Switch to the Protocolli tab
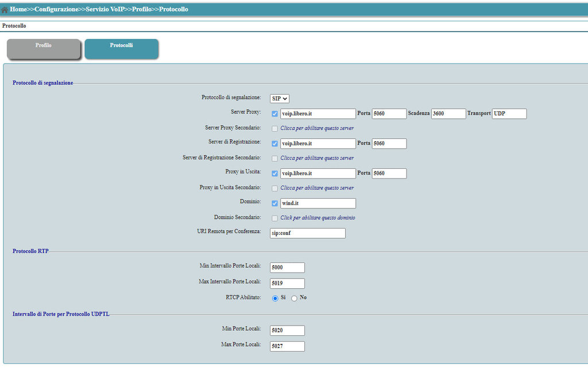 (x=121, y=49)
